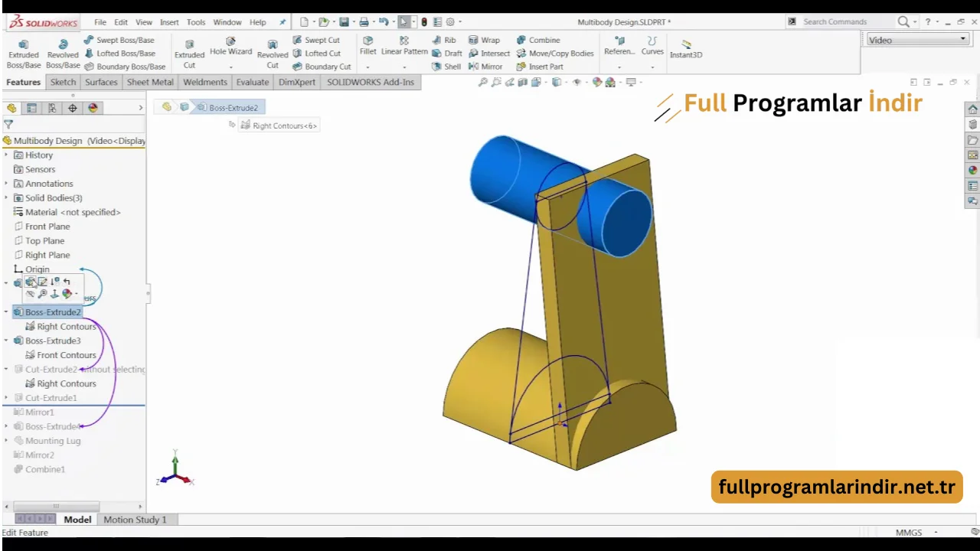This screenshot has height=551, width=980.
Task: Open Hole Wizard
Action: pyautogui.click(x=230, y=46)
